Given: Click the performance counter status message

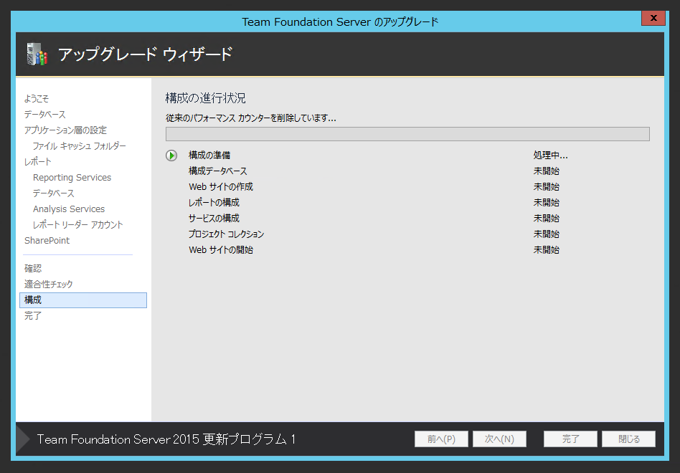Looking at the screenshot, I should pos(251,118).
